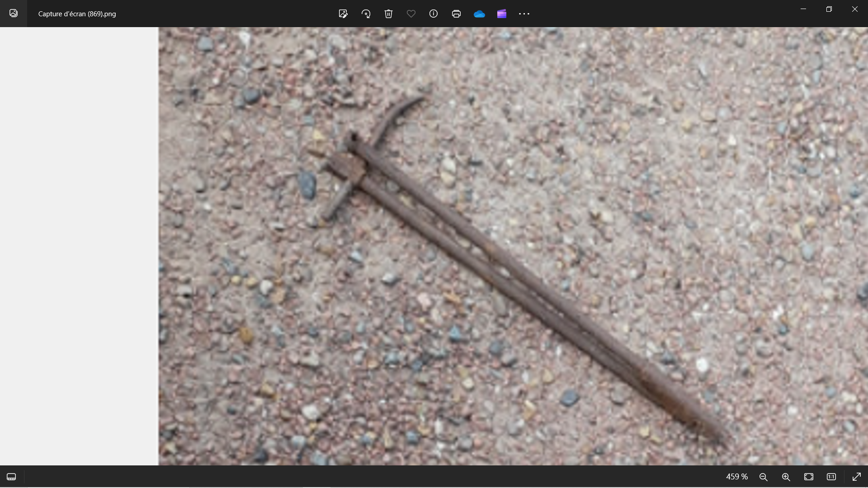Screen dimensions: 868x488
Task: Enter full screen view
Action: point(856,477)
